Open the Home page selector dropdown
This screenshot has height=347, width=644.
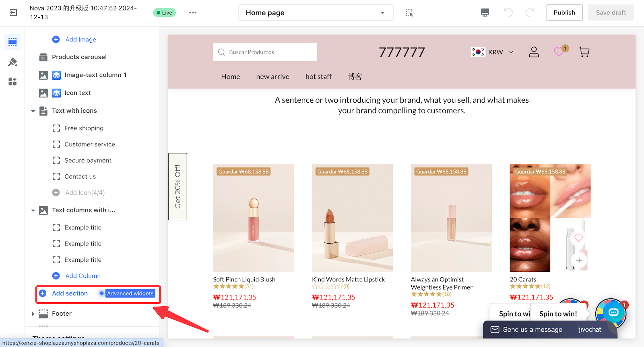(316, 13)
